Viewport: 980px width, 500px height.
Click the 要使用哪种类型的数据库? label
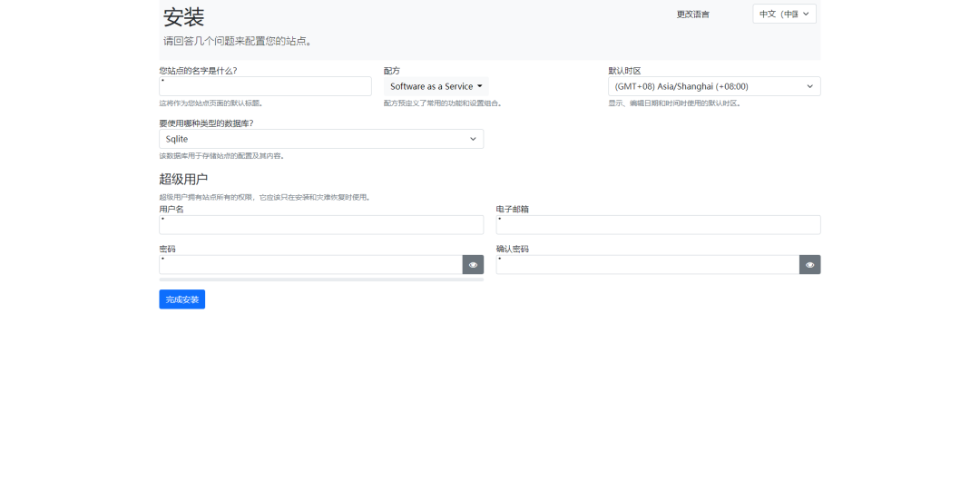tap(206, 123)
